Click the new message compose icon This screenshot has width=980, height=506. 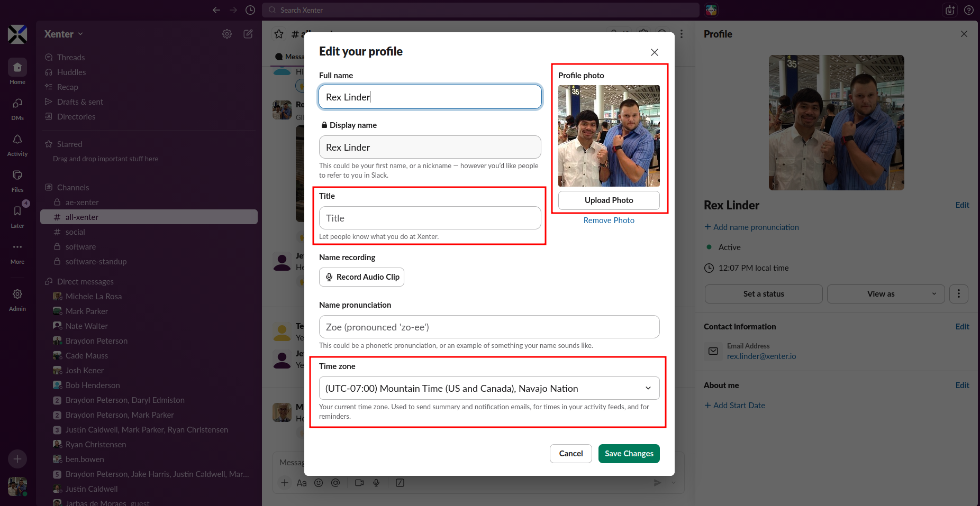tap(248, 34)
